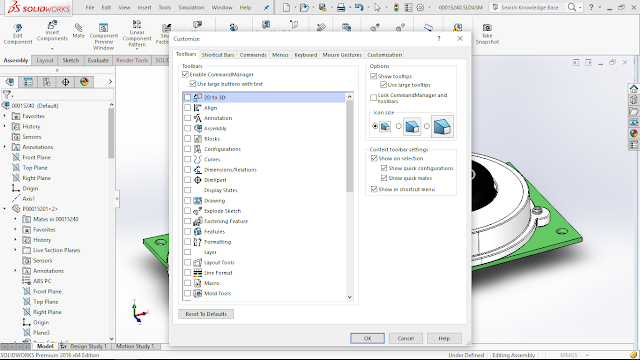Expand Mates in 00015240 node
640x360 pixels.
[16, 219]
